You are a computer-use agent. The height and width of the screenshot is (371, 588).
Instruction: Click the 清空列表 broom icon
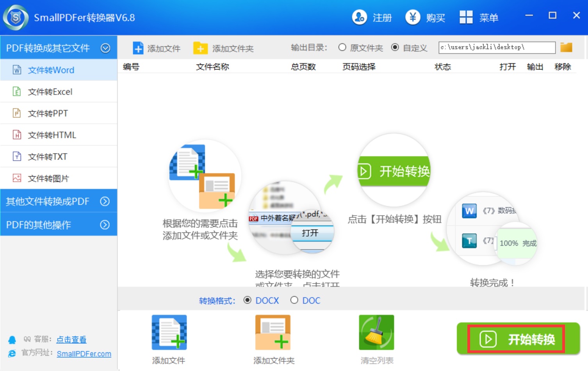[x=376, y=332]
